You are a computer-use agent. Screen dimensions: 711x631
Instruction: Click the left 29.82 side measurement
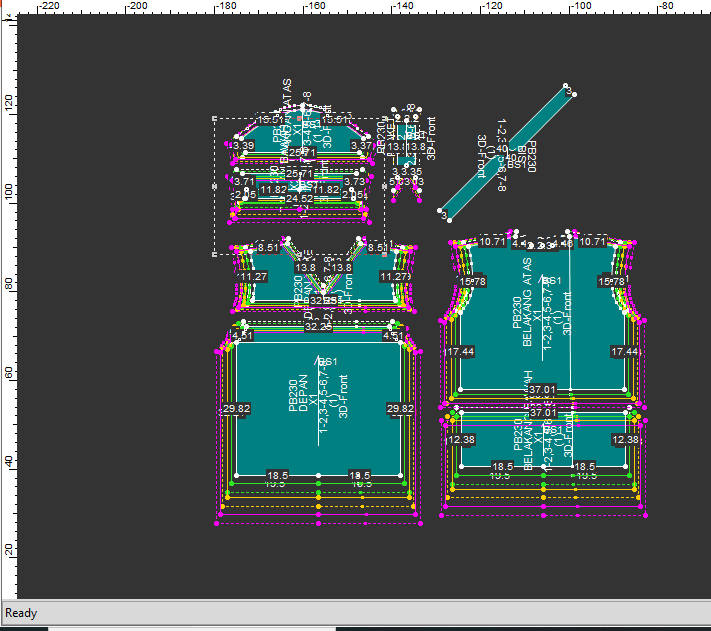(x=236, y=409)
